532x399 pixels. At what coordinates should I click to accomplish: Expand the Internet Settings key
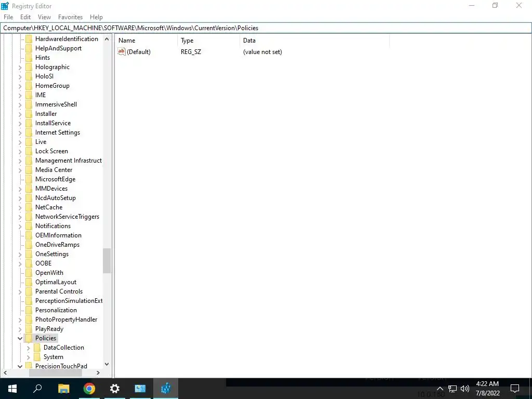click(20, 132)
